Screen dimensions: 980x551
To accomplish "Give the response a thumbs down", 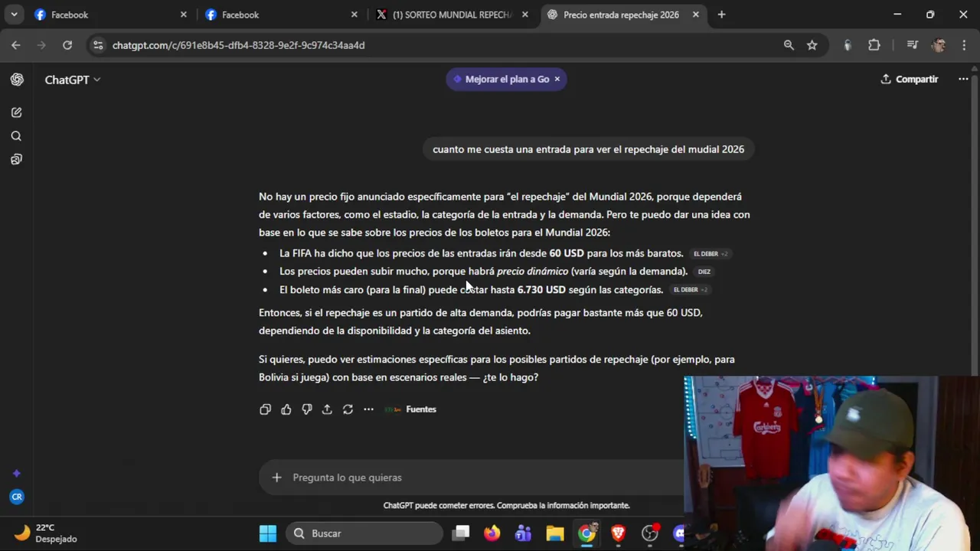I will [306, 409].
